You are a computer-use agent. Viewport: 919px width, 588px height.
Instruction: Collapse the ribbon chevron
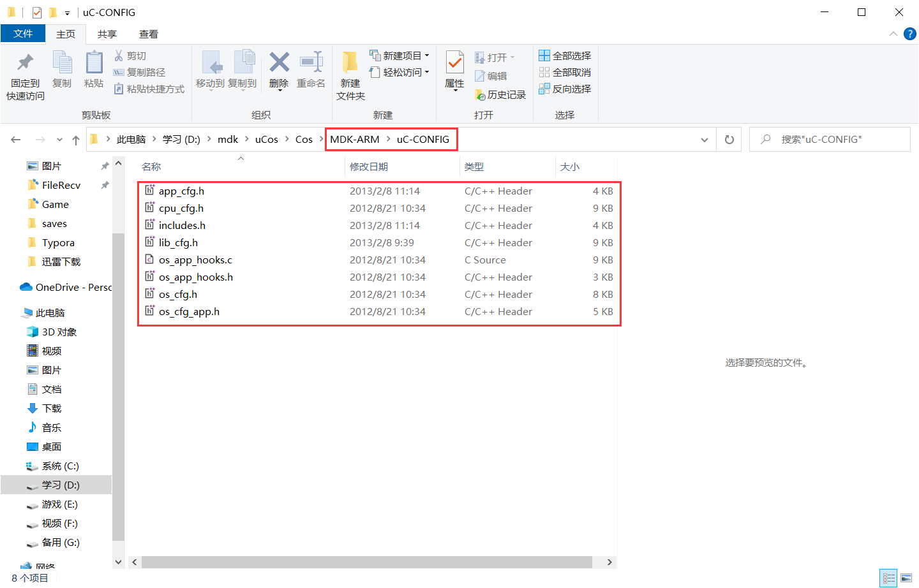click(x=893, y=34)
